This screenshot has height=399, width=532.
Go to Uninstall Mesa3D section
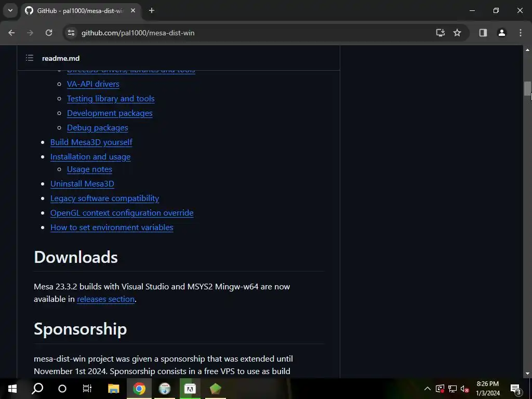click(x=82, y=183)
